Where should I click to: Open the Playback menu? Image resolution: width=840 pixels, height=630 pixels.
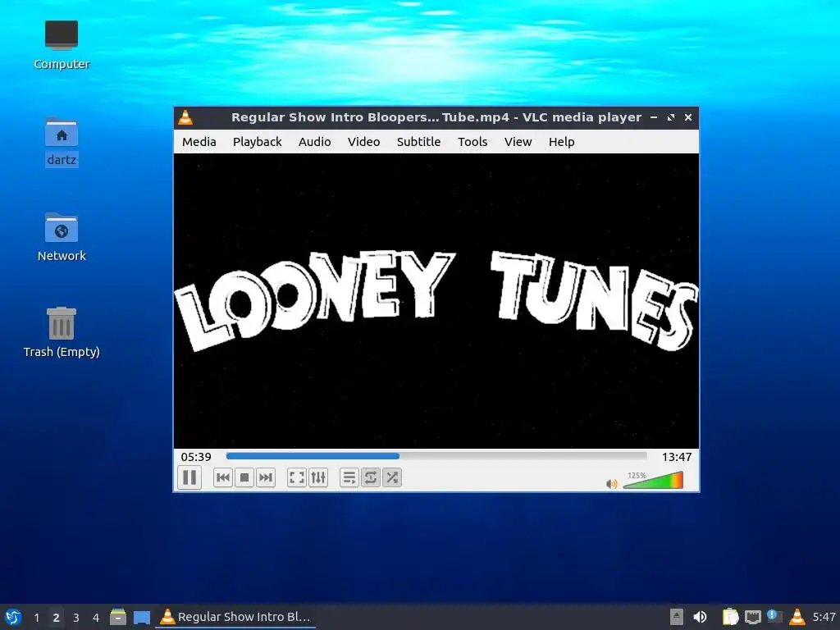(x=257, y=142)
